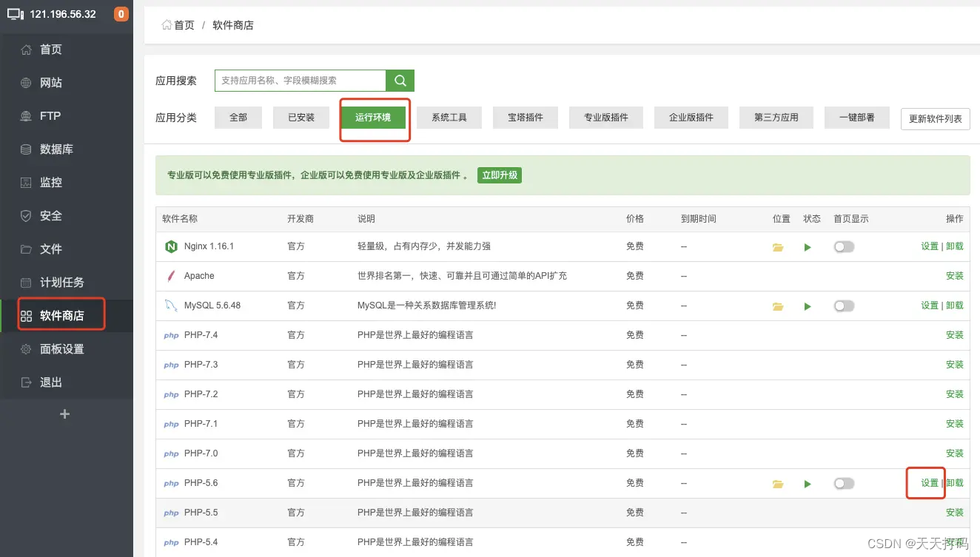980x557 pixels.
Task: Click the 软件名称 column header
Action: pos(180,219)
